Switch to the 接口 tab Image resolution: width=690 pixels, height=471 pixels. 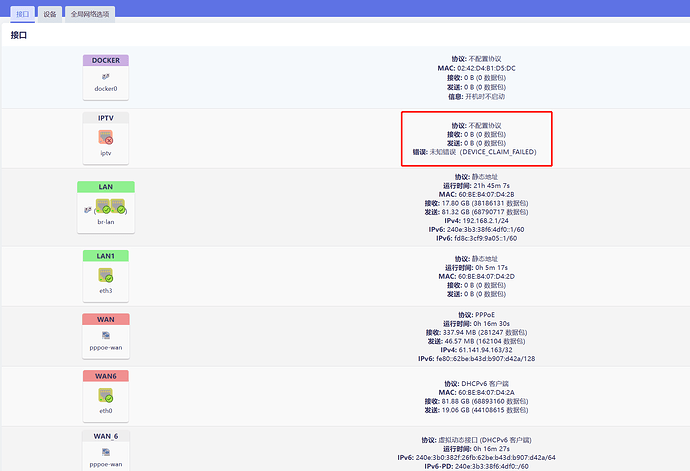click(24, 14)
